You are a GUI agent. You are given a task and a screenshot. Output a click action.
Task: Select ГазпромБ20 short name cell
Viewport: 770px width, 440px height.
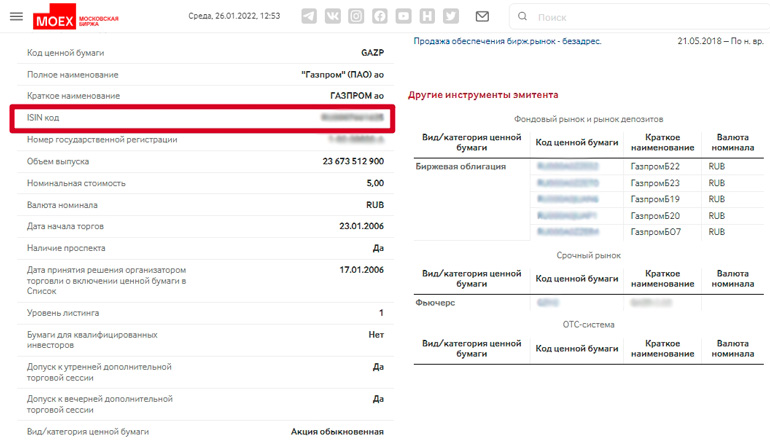pos(655,216)
